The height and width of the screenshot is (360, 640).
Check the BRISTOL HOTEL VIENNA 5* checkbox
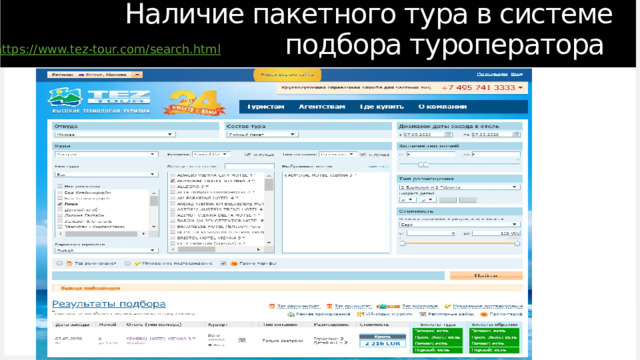pos(173,238)
